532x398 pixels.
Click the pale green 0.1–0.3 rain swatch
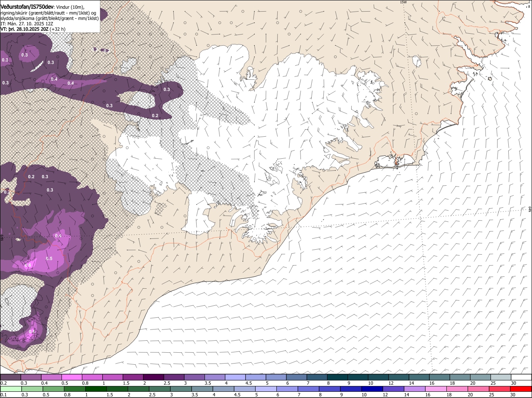pos(11,389)
